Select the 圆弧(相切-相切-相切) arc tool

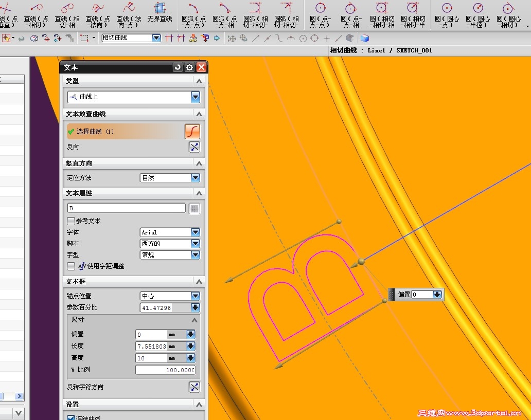(x=255, y=14)
